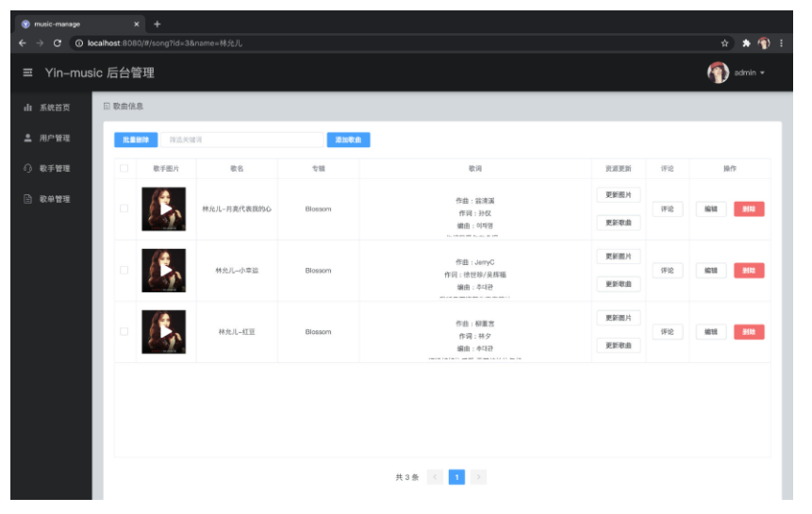Click the 共 3 条 total count text
Screen dimensions: 812x514
pos(407,477)
